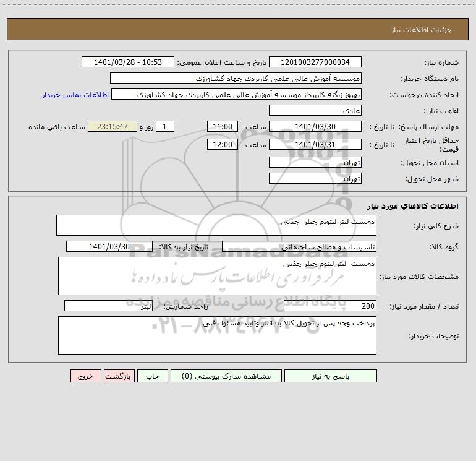The width and height of the screenshot is (476, 461).
Task: Click label 'شهر محل تحویل:'
Action: pyautogui.click(x=432, y=179)
